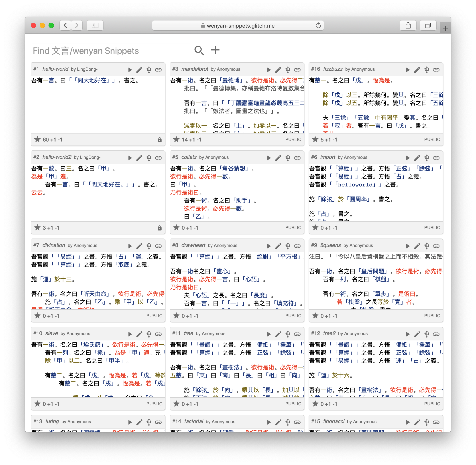The height and width of the screenshot is (465, 476).
Task: Star the tree snippet
Action: coord(176,404)
